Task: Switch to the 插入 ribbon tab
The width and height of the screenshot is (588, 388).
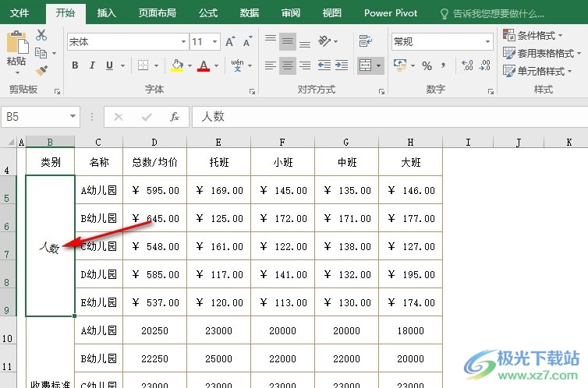Action: coord(107,13)
